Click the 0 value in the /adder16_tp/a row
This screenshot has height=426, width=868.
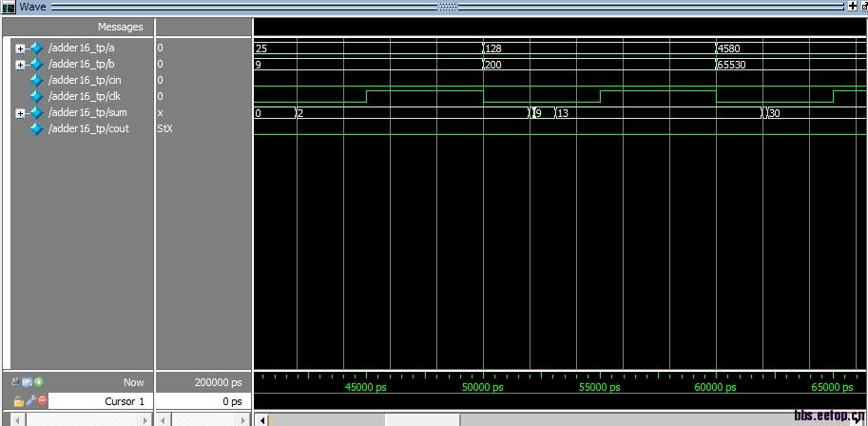(x=160, y=48)
